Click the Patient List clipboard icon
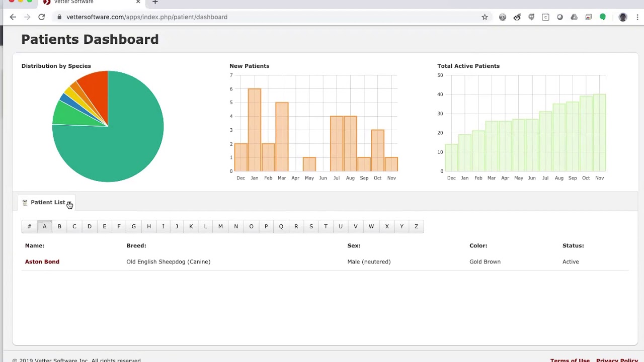This screenshot has width=644, height=362. 25,203
